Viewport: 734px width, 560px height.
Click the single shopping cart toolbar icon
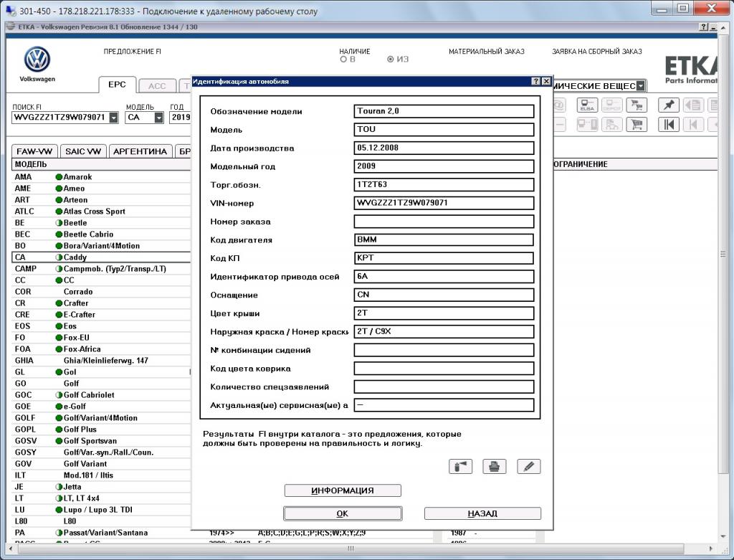tap(637, 125)
